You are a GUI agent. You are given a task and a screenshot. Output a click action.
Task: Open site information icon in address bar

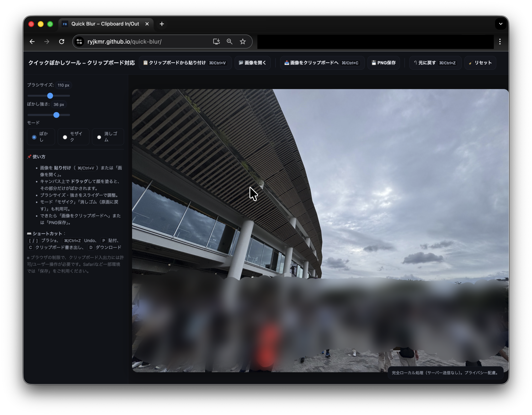(x=79, y=42)
